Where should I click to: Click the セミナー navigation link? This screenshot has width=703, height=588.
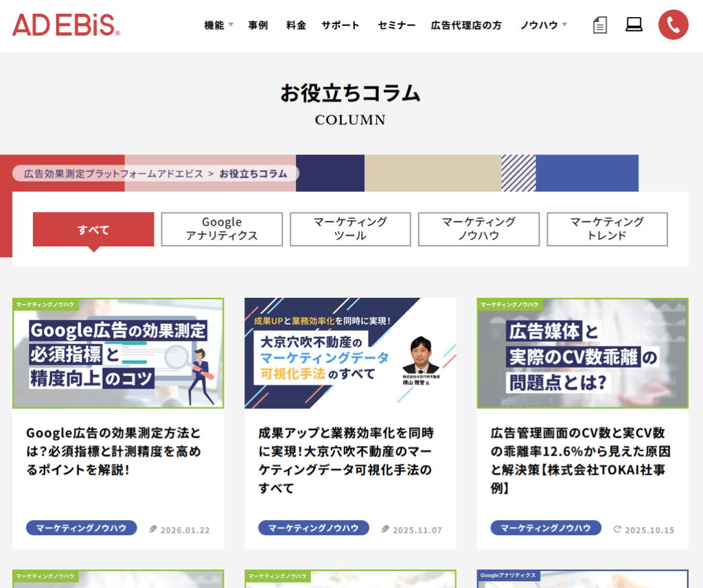point(395,24)
